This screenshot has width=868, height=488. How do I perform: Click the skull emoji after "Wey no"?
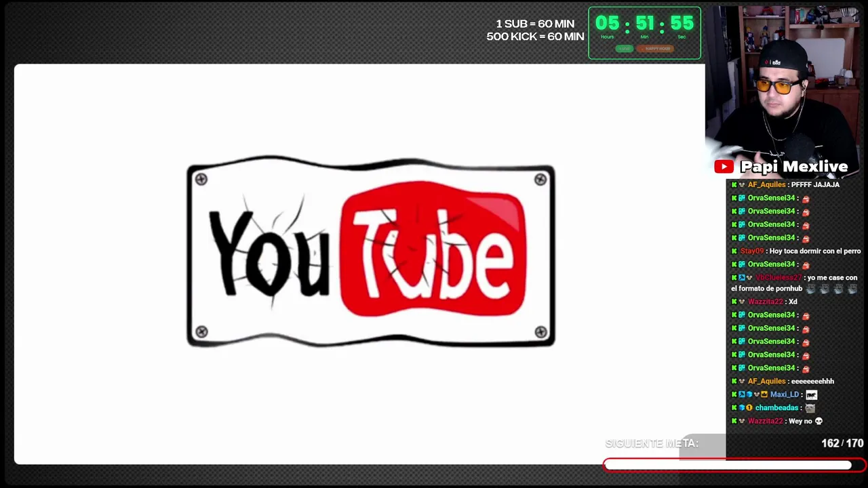tap(818, 422)
